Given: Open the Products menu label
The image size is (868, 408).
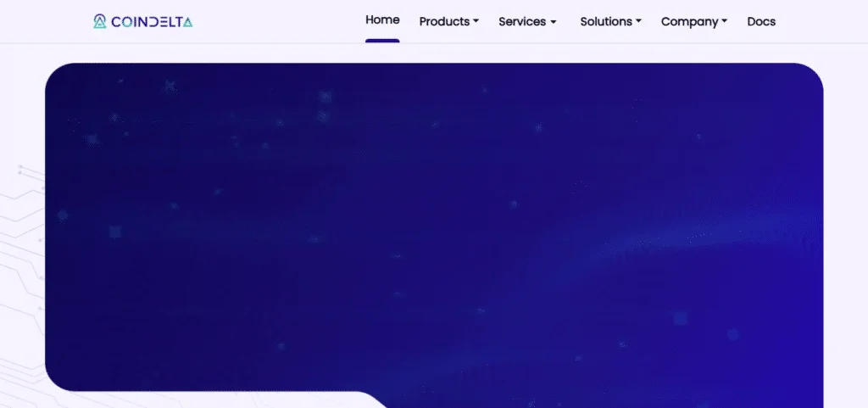Looking at the screenshot, I should (x=444, y=21).
